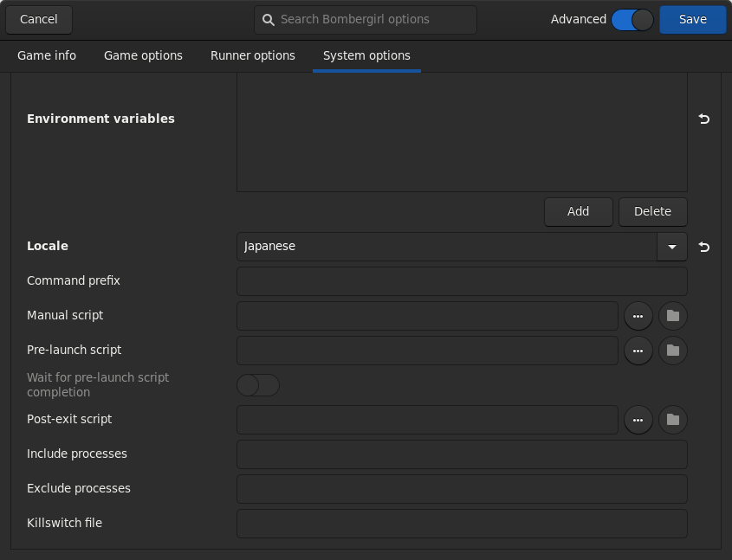Reset the Locale setting to default

tap(703, 247)
